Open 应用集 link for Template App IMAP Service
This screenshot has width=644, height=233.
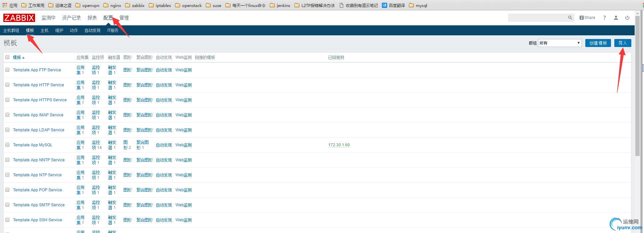pyautogui.click(x=80, y=115)
